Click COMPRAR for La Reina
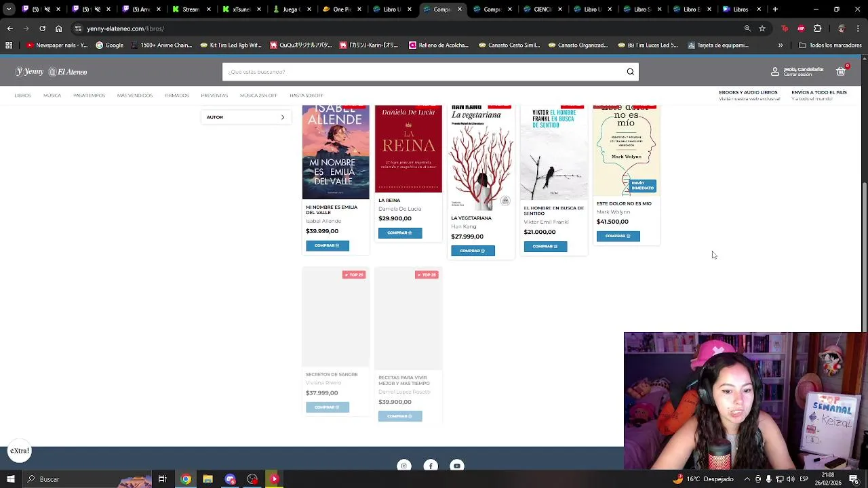The width and height of the screenshot is (868, 488). [400, 232]
